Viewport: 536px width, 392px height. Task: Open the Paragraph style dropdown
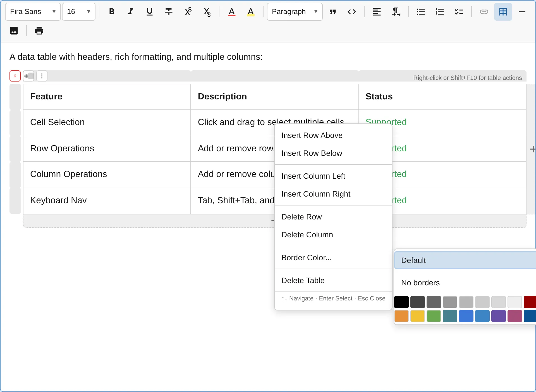[294, 11]
